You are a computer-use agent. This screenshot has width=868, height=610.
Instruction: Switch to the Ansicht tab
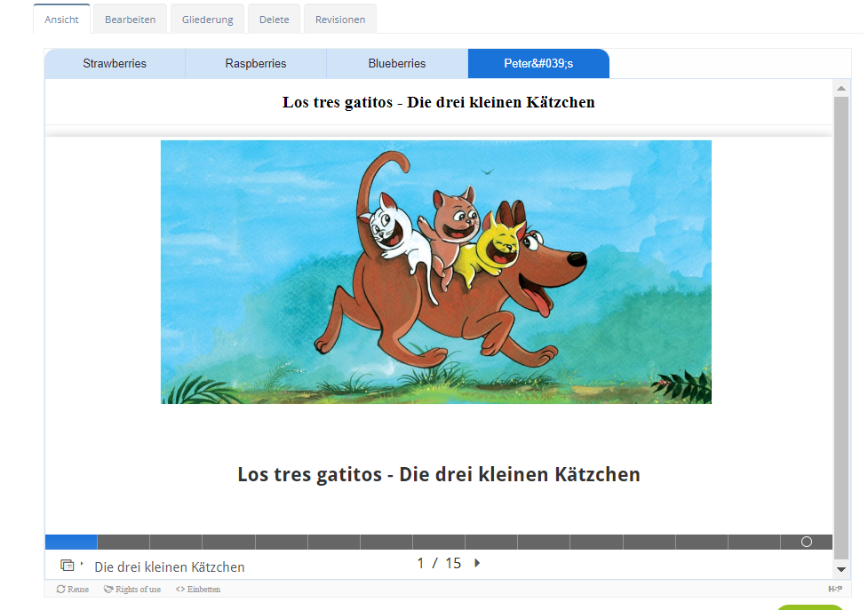point(61,20)
